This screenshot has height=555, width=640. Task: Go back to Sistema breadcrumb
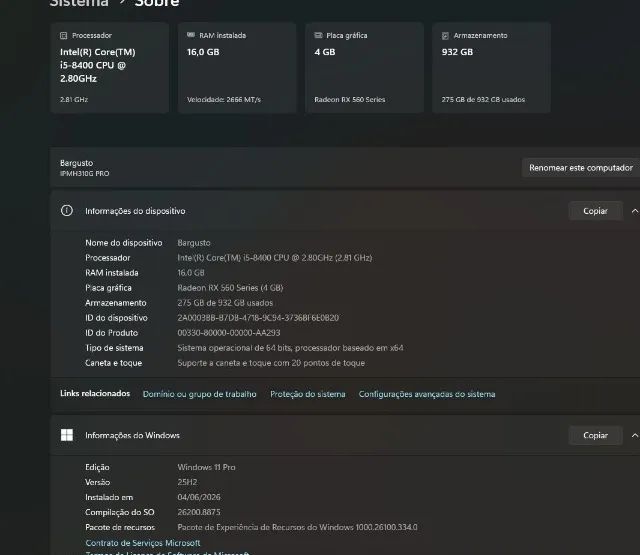coord(79,2)
